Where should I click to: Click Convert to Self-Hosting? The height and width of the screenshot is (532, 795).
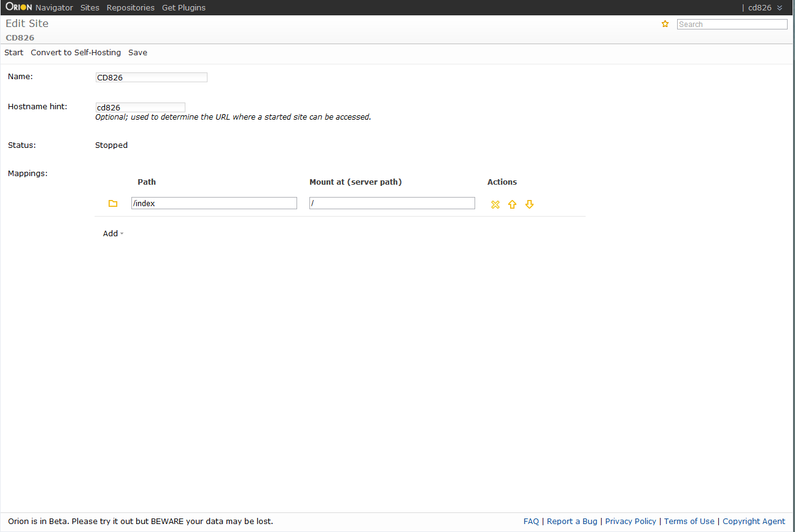coord(76,52)
